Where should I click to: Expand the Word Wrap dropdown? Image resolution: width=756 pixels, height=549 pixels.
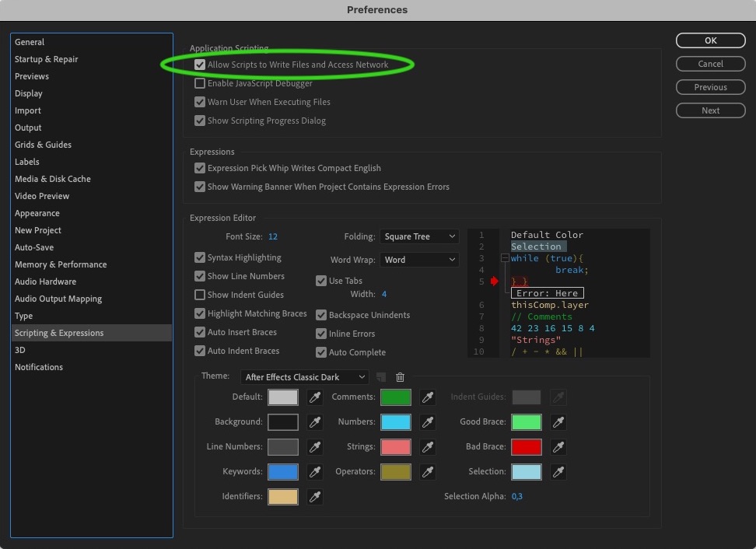point(419,260)
